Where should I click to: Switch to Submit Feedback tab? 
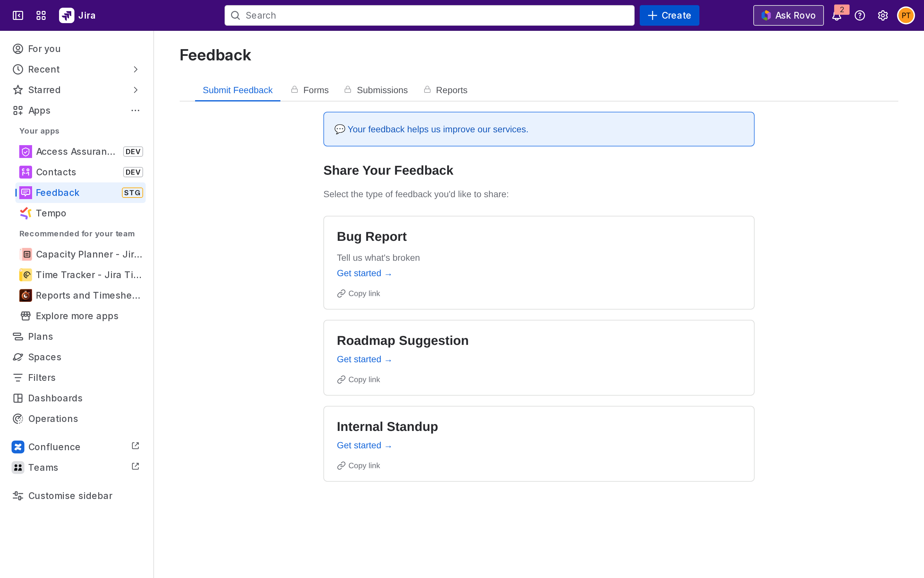point(237,90)
